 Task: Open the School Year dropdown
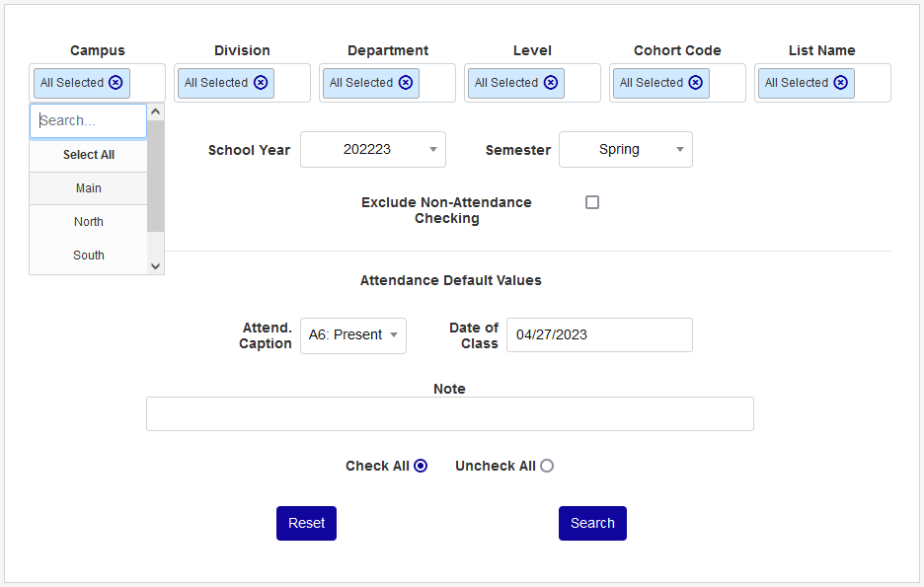click(373, 150)
